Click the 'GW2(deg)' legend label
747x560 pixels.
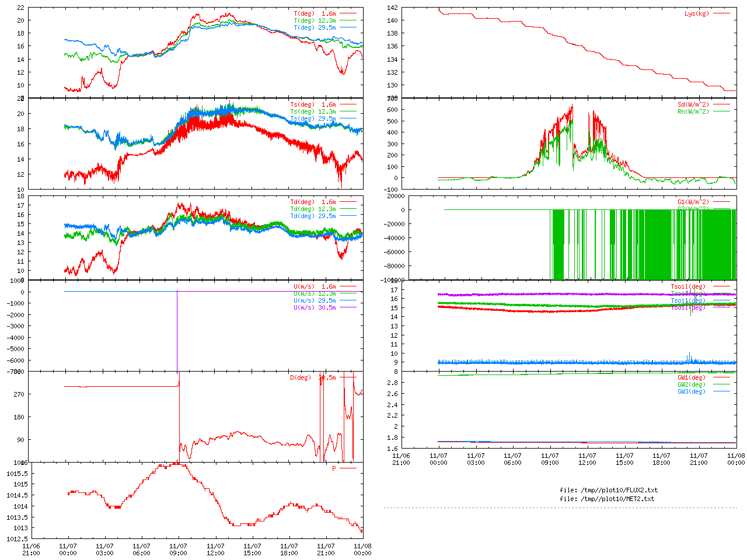click(x=692, y=384)
